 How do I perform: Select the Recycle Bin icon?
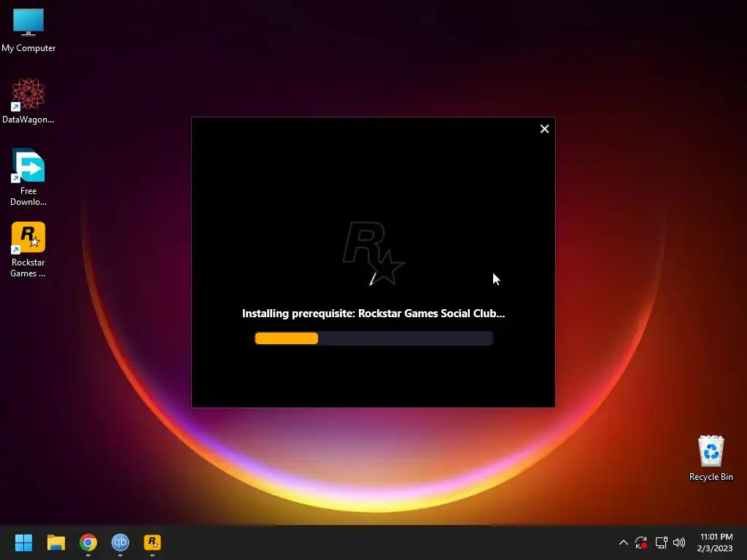[711, 458]
